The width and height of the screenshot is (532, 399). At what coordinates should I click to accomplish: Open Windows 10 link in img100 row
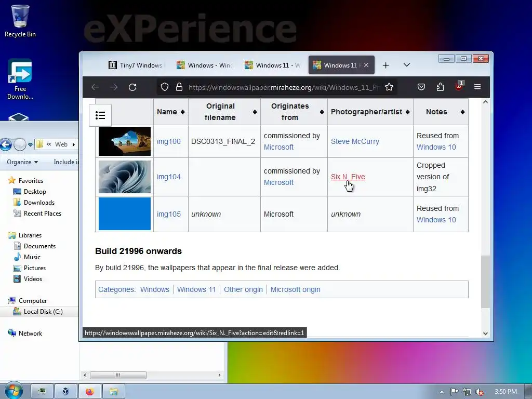click(436, 147)
